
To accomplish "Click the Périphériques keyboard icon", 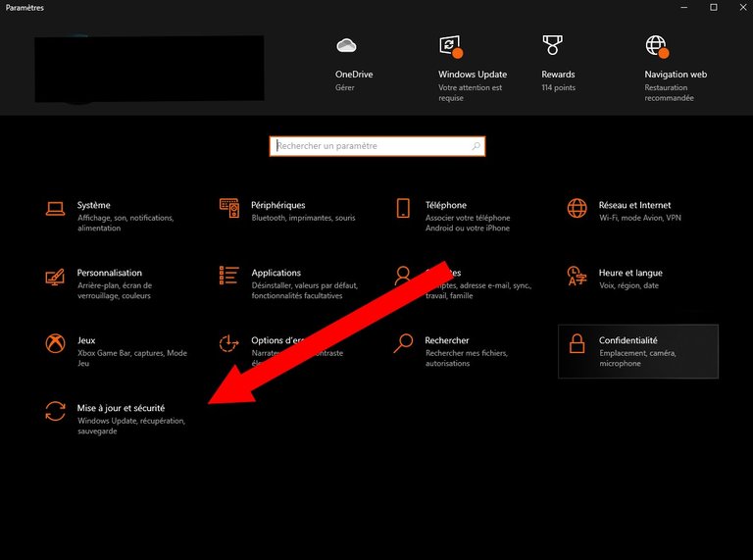I will click(229, 208).
